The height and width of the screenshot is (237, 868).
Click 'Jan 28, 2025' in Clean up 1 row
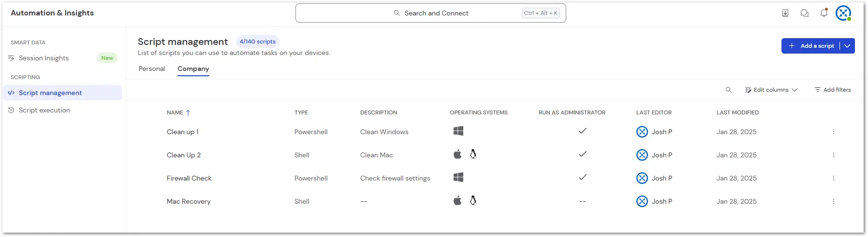pos(736,132)
